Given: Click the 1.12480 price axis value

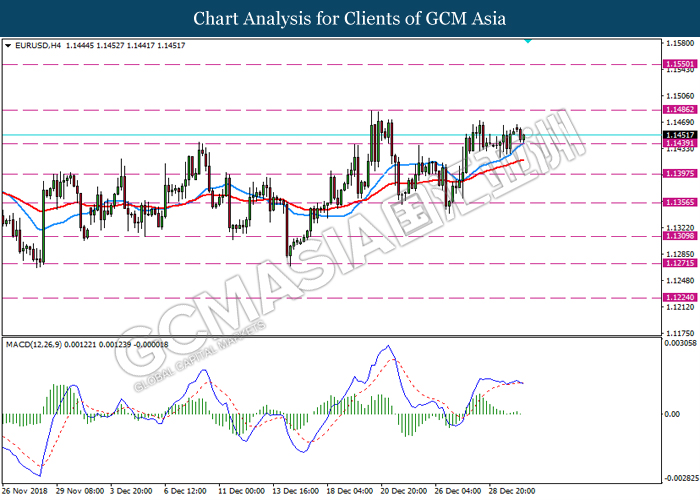Looking at the screenshot, I should pos(680,281).
